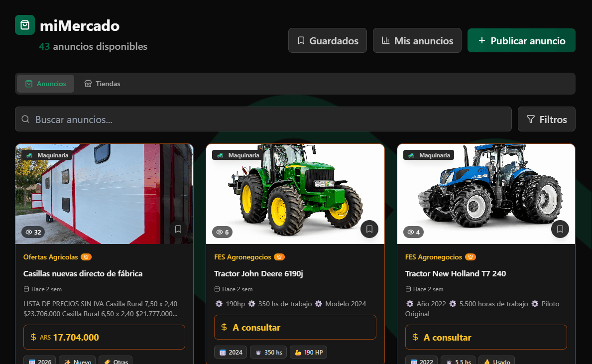Image resolution: width=592 pixels, height=364 pixels.
Task: Click the tractor icon on the John Deere Maquinaria badge
Action: point(220,155)
